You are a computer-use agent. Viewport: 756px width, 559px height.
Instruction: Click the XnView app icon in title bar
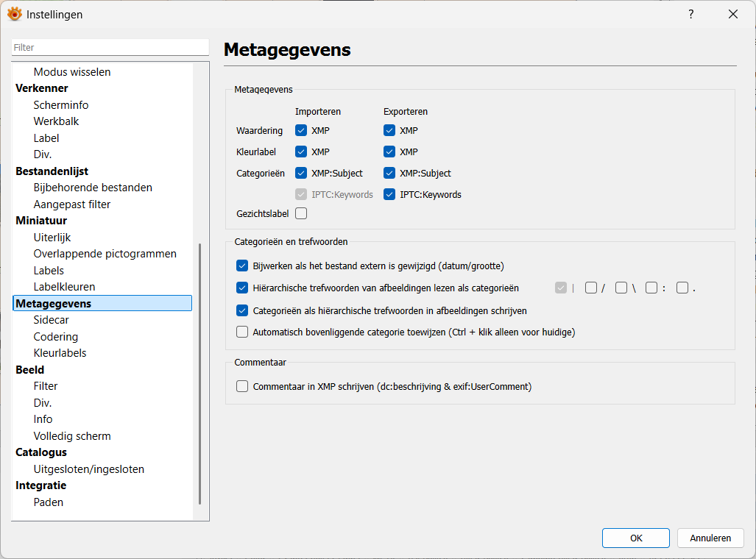coord(15,14)
